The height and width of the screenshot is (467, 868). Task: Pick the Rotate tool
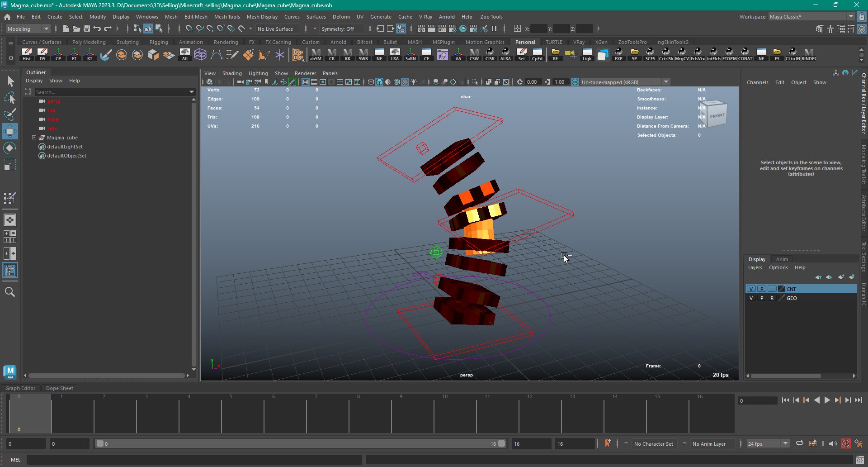point(10,148)
